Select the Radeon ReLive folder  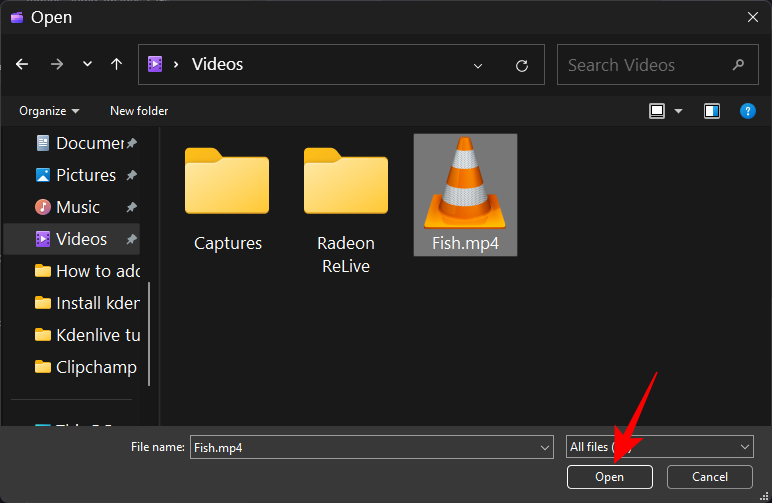(x=345, y=210)
